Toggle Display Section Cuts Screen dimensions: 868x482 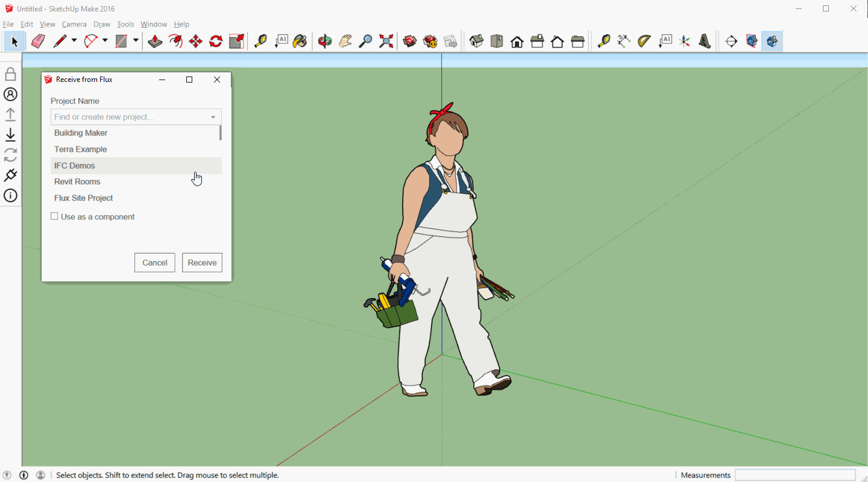[x=772, y=41]
